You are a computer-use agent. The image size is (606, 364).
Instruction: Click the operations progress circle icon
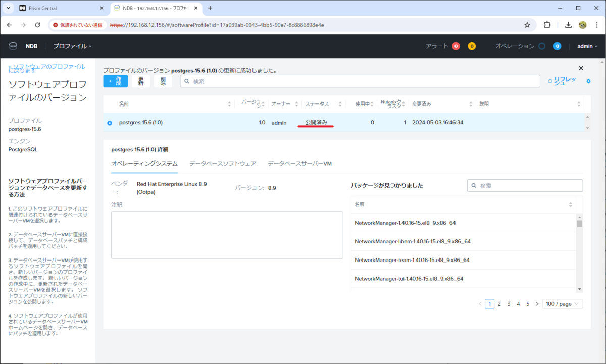point(541,45)
